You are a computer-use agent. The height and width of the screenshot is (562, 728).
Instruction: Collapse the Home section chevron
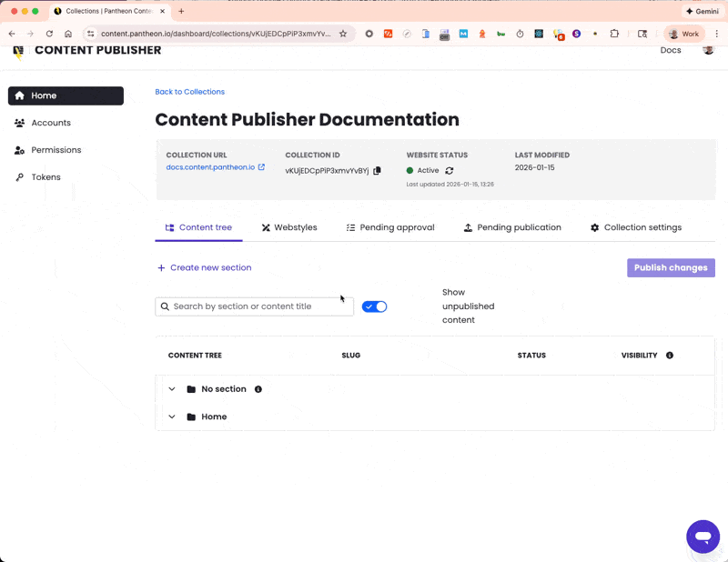tap(172, 416)
